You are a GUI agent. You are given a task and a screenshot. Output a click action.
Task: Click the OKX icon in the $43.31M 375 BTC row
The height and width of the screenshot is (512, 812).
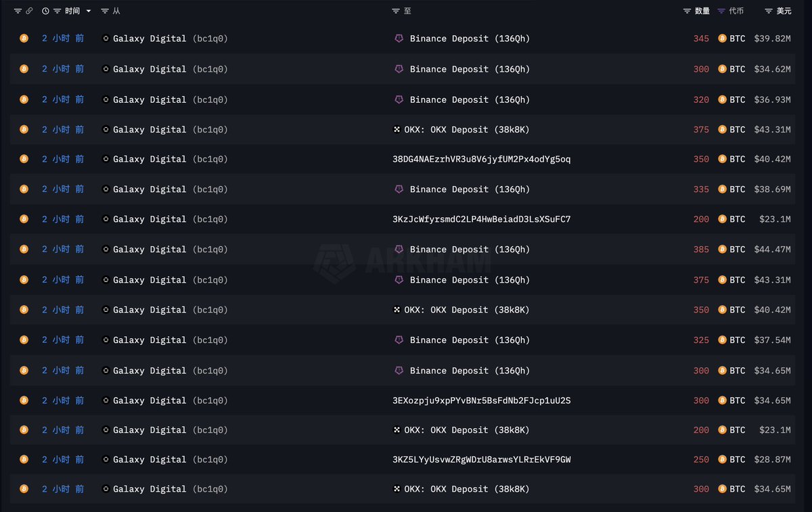coord(397,129)
